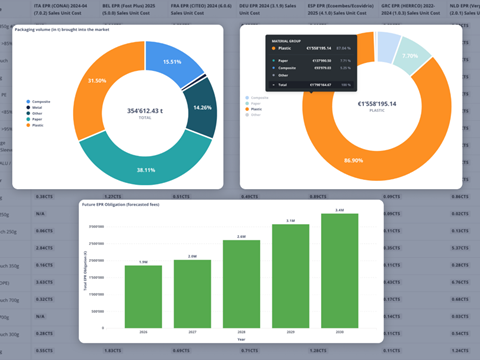Select the 14.26% dark Other donut slice
Image resolution: width=480 pixels, height=360 pixels.
click(201, 108)
